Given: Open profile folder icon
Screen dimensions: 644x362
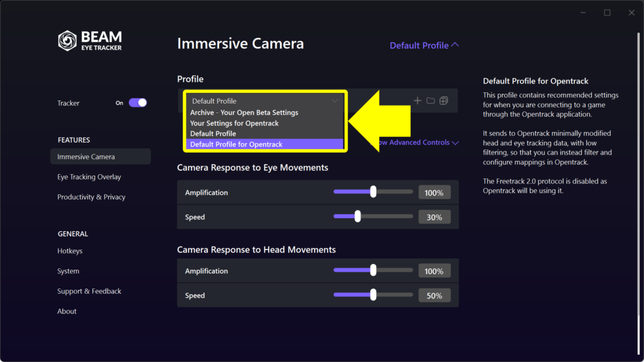Looking at the screenshot, I should point(430,101).
